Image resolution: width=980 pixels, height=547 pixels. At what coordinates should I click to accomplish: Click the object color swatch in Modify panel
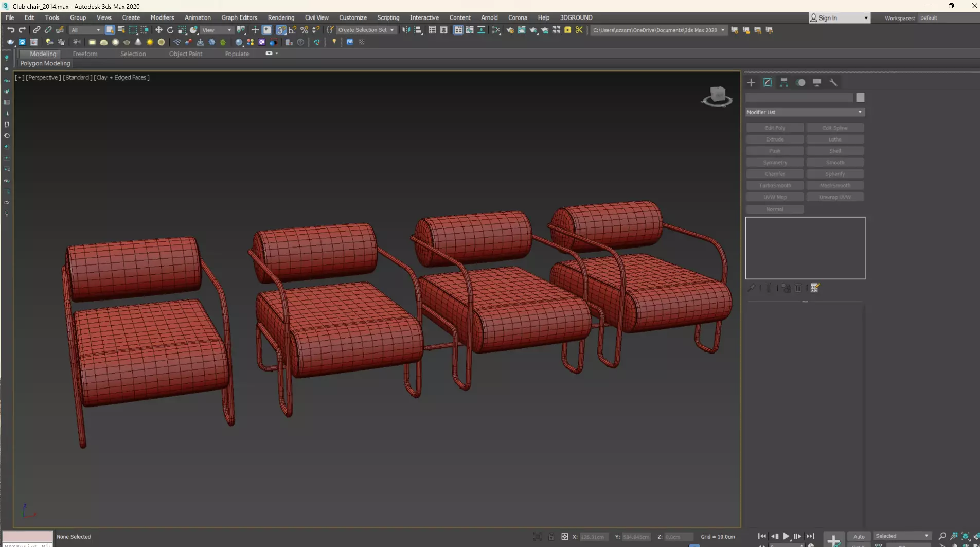860,98
